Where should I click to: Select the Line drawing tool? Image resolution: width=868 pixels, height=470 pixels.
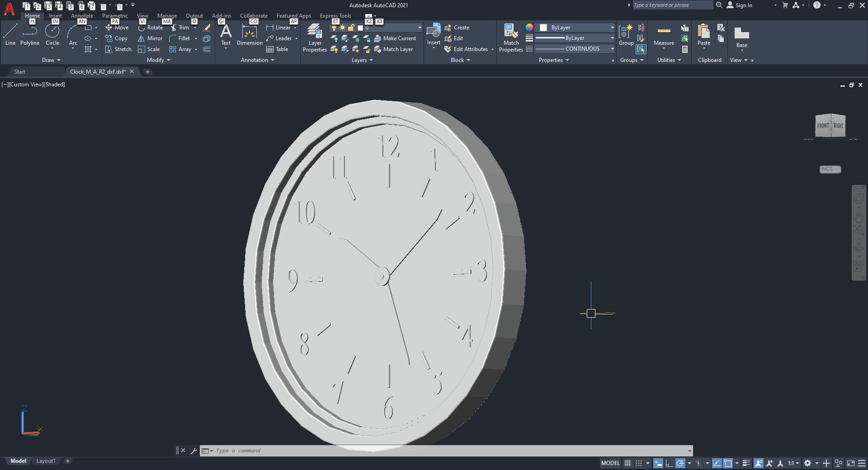click(10, 35)
